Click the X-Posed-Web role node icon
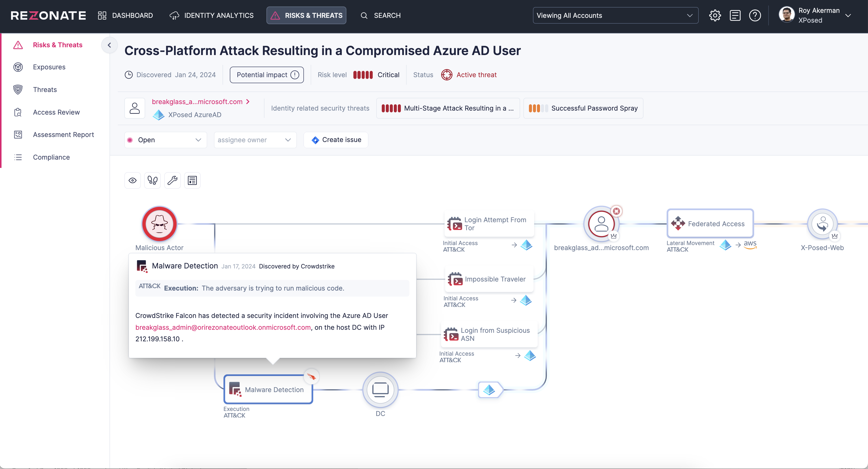 tap(822, 224)
